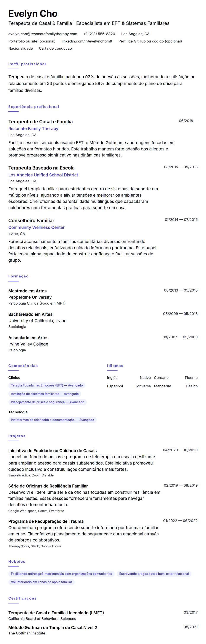Screen dimensions: 206x644
Task: Click the Iniciativa de Equidade project title
Action: click(x=52, y=451)
